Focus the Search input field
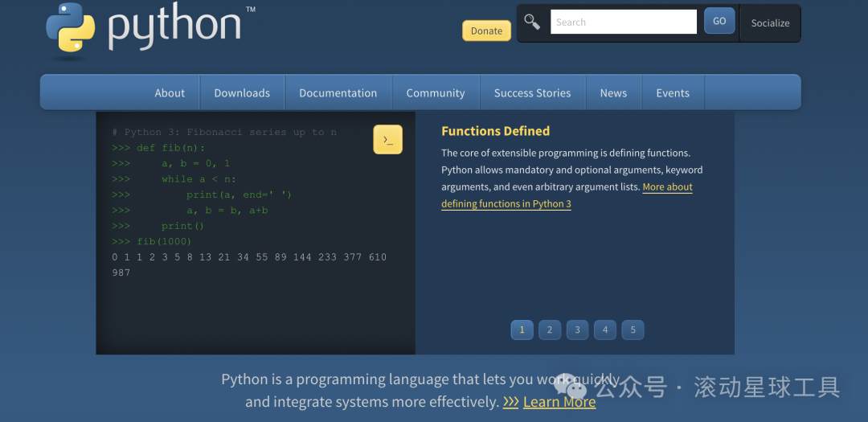This screenshot has width=868, height=422. [x=624, y=23]
